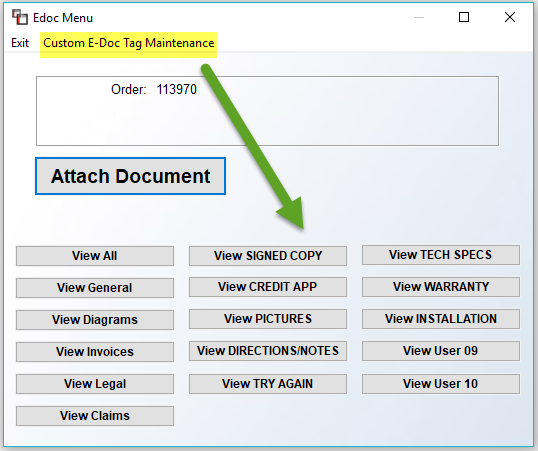Image resolution: width=538 pixels, height=451 pixels.
Task: Select View PICTURES button
Action: click(x=268, y=319)
